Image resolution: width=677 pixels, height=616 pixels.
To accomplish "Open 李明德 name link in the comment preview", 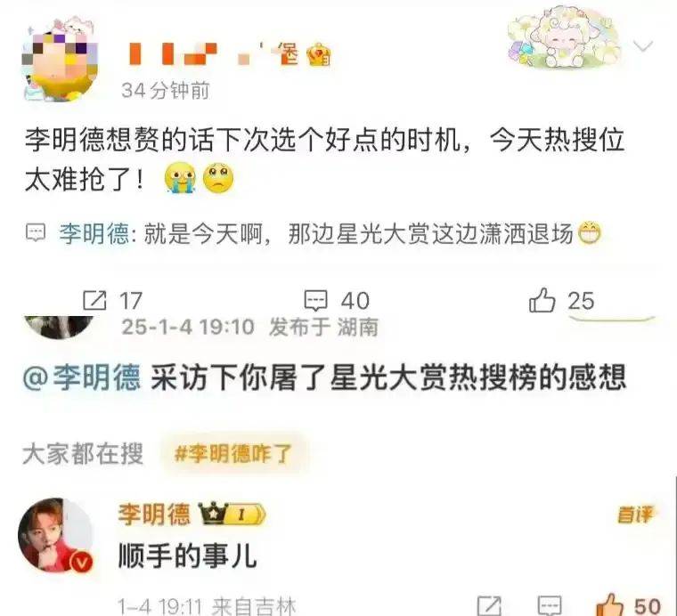I will point(94,234).
